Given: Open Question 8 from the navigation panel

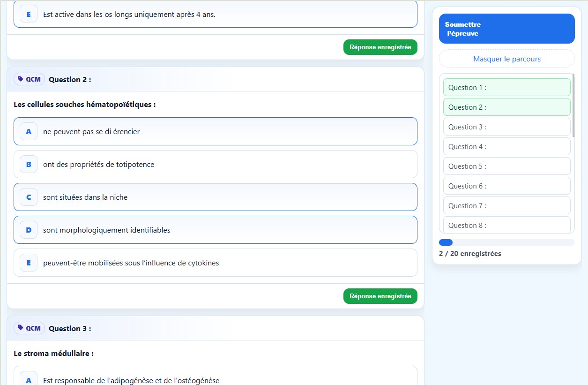Looking at the screenshot, I should (506, 225).
